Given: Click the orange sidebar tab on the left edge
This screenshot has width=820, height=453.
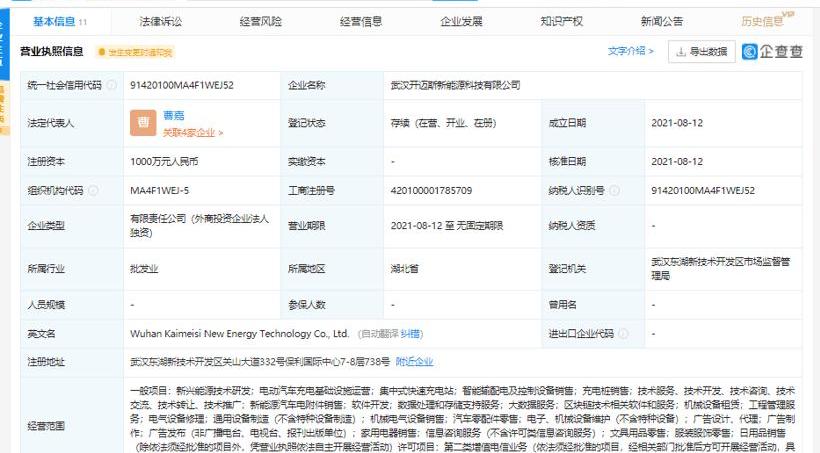Looking at the screenshot, I should 4,108.
